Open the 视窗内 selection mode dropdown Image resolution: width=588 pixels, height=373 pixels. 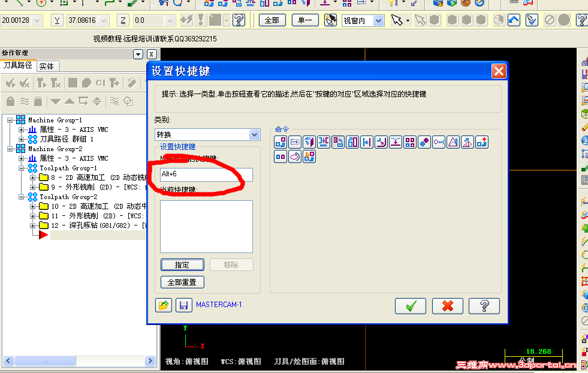click(379, 20)
